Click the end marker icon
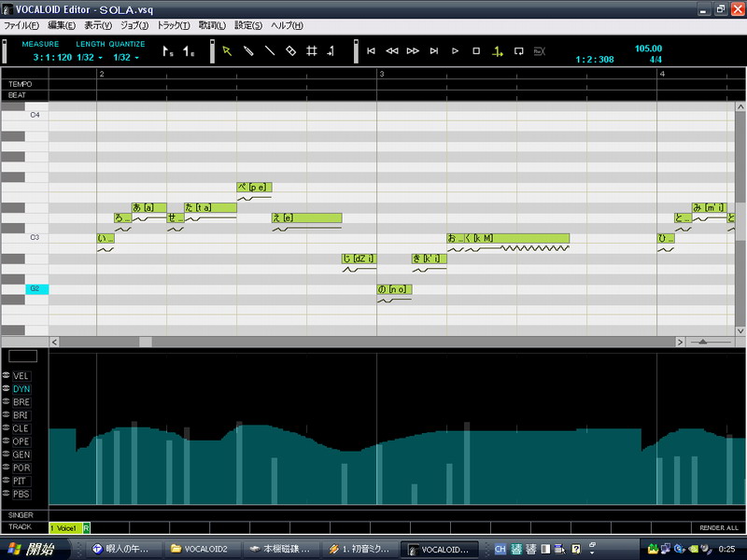747x560 pixels. [x=189, y=51]
